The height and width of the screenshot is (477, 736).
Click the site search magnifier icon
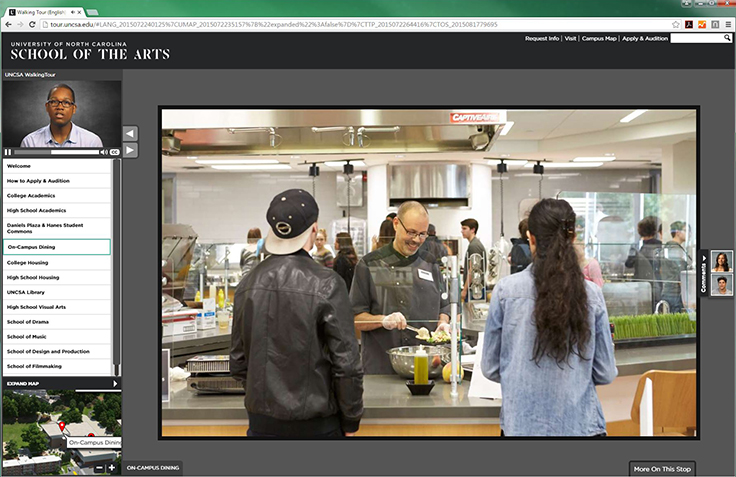tap(727, 38)
